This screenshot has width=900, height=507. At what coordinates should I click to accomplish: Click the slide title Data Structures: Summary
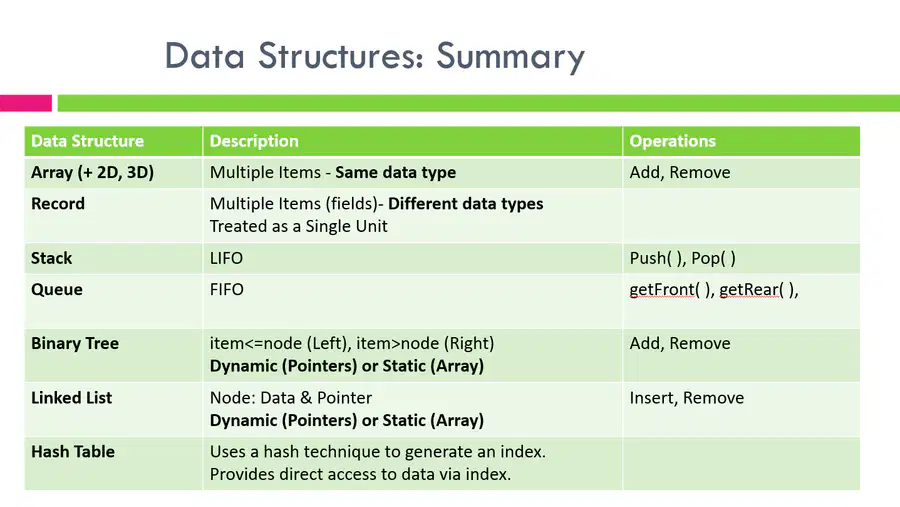(374, 57)
